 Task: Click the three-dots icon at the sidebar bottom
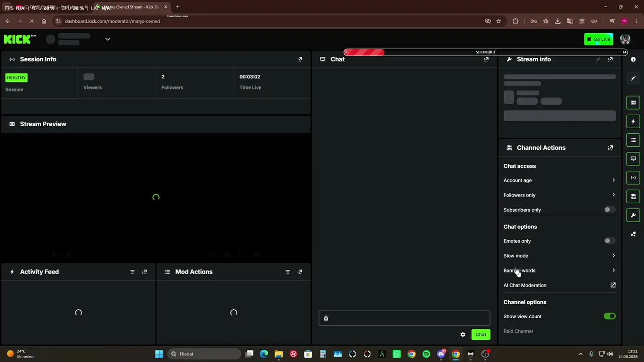point(633,234)
